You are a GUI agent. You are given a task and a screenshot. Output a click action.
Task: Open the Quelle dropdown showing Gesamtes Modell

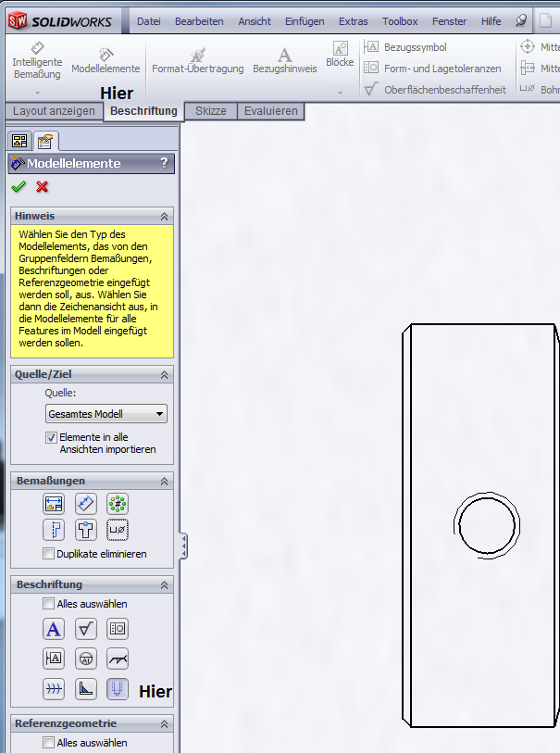[x=106, y=414]
